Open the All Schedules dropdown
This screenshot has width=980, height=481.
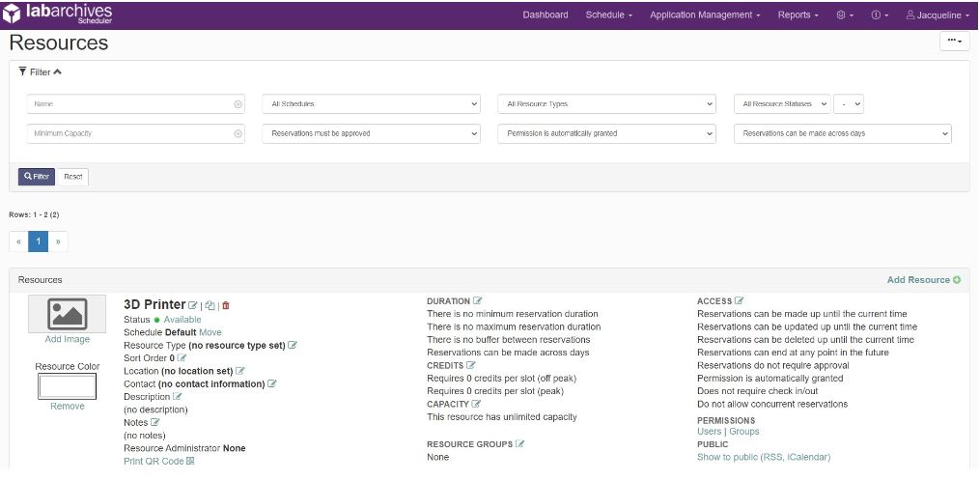click(371, 104)
